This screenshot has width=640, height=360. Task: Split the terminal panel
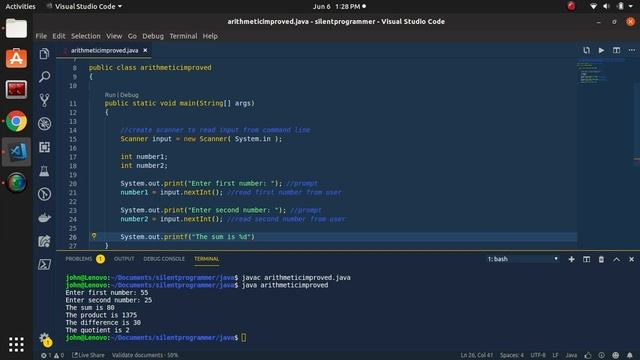[587, 259]
